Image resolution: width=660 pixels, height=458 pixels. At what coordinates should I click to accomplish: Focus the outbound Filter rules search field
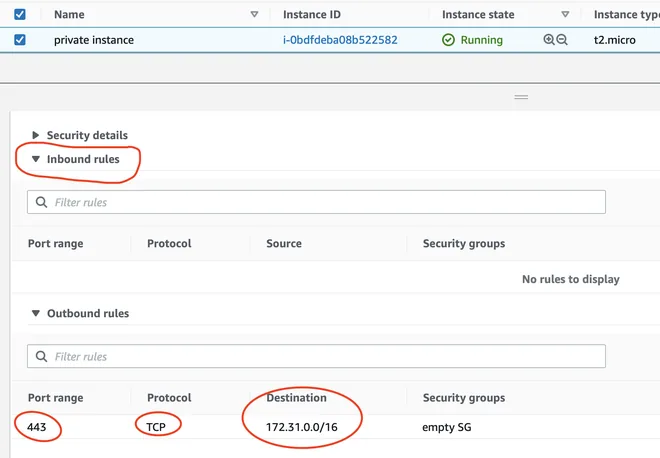[x=317, y=356]
